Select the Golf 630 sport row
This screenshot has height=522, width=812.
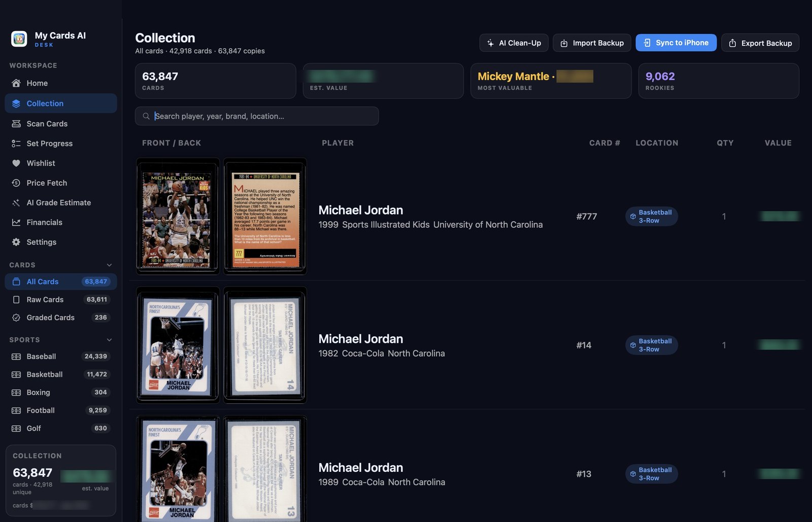click(x=61, y=429)
